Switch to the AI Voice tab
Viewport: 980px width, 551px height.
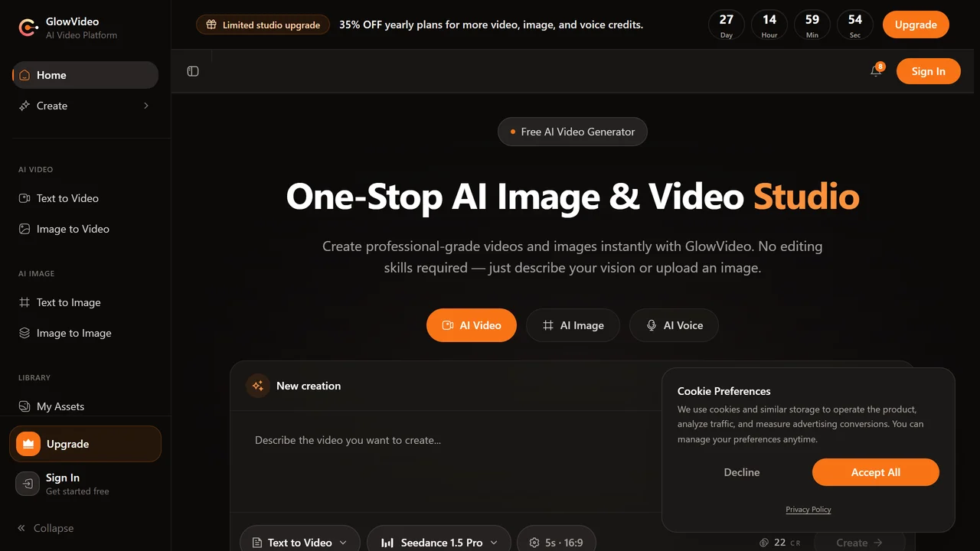point(674,325)
